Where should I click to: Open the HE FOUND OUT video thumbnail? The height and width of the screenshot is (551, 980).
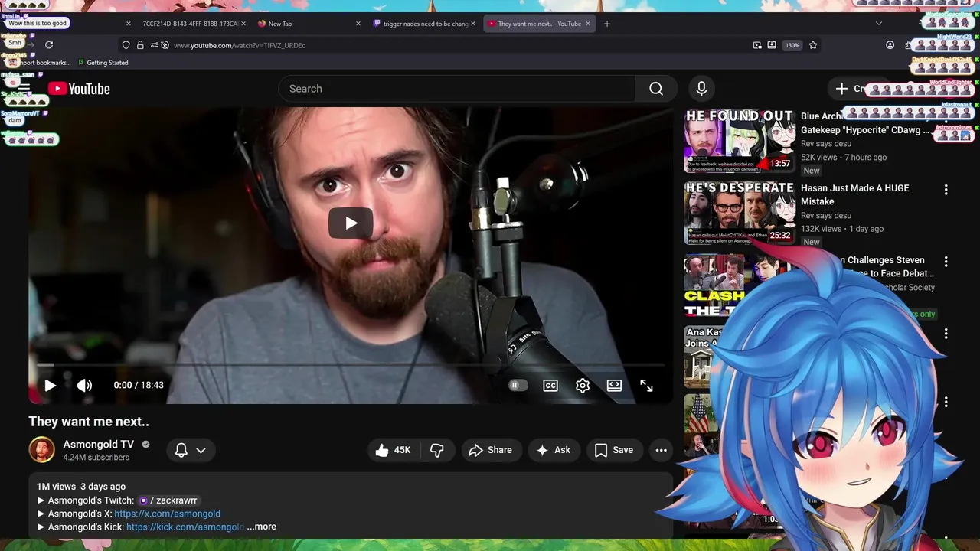click(x=740, y=142)
